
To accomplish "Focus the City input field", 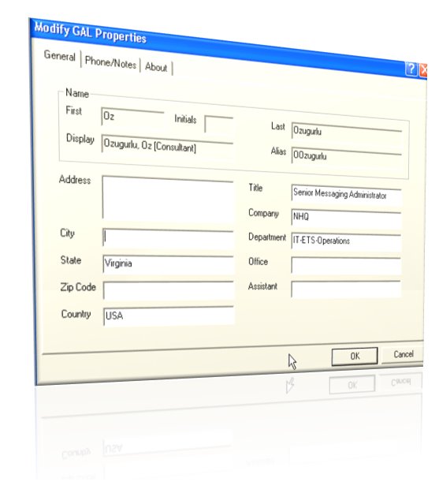I will (168, 239).
